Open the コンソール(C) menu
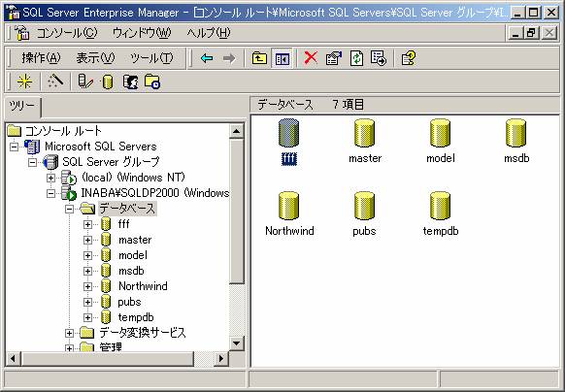The width and height of the screenshot is (565, 392). pyautogui.click(x=67, y=33)
